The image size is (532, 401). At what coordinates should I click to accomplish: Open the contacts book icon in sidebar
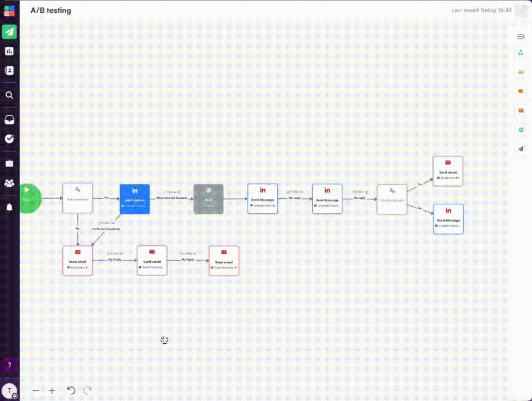click(x=9, y=71)
